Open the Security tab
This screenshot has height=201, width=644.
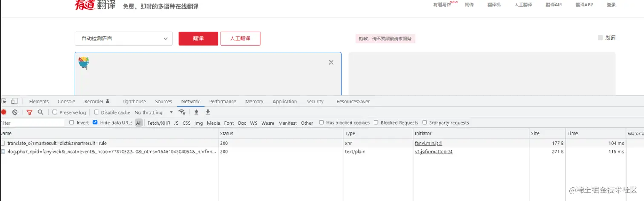point(315,101)
